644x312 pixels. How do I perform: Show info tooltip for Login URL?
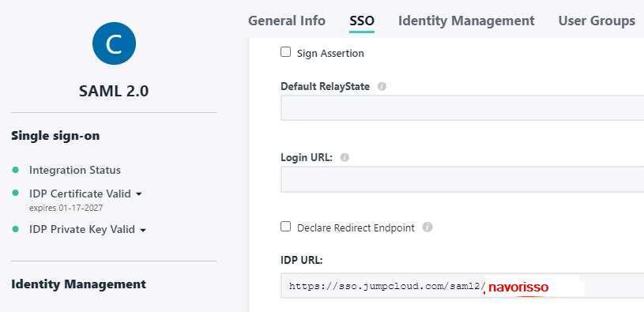click(x=345, y=157)
